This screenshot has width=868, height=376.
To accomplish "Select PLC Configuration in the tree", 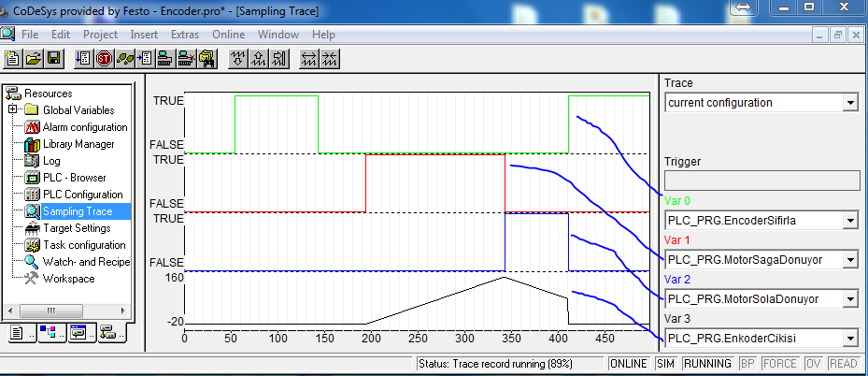I will [83, 195].
